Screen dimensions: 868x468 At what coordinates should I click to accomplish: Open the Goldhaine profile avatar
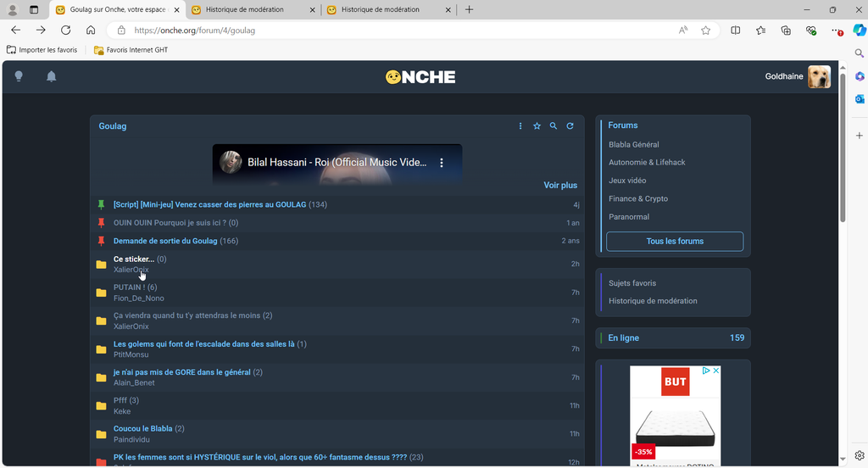pos(819,76)
